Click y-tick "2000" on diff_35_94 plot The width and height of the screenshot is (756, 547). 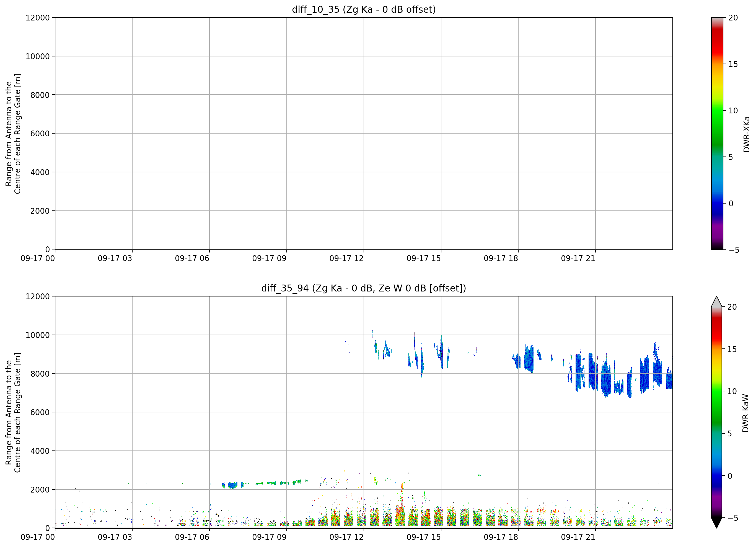tap(40, 490)
